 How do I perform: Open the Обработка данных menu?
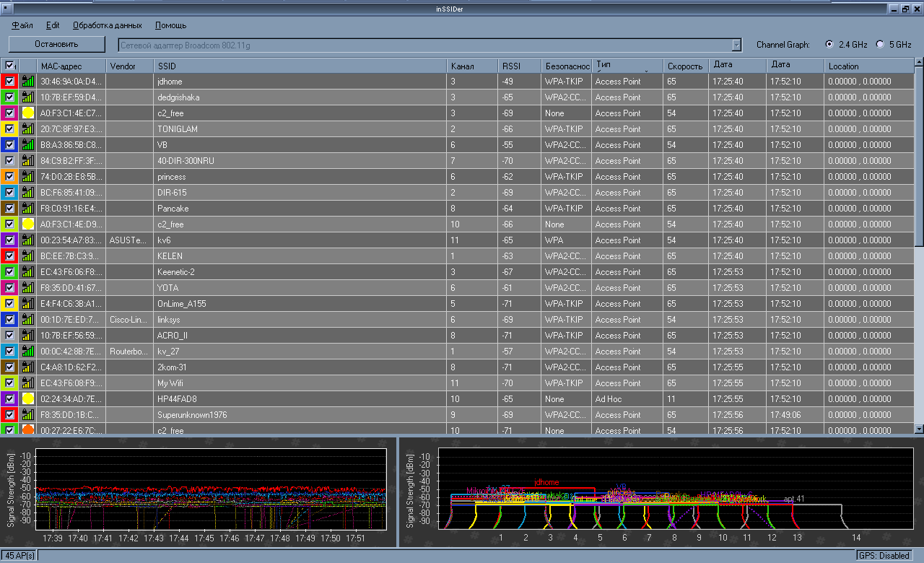pyautogui.click(x=107, y=25)
